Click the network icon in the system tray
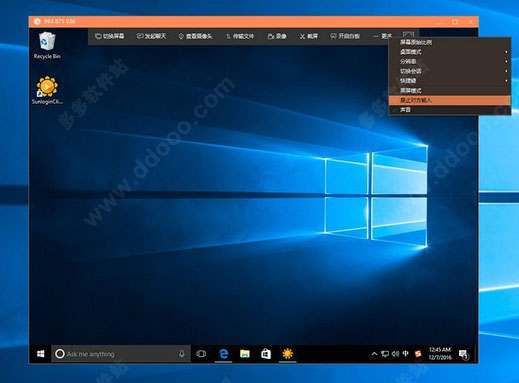 pos(385,354)
